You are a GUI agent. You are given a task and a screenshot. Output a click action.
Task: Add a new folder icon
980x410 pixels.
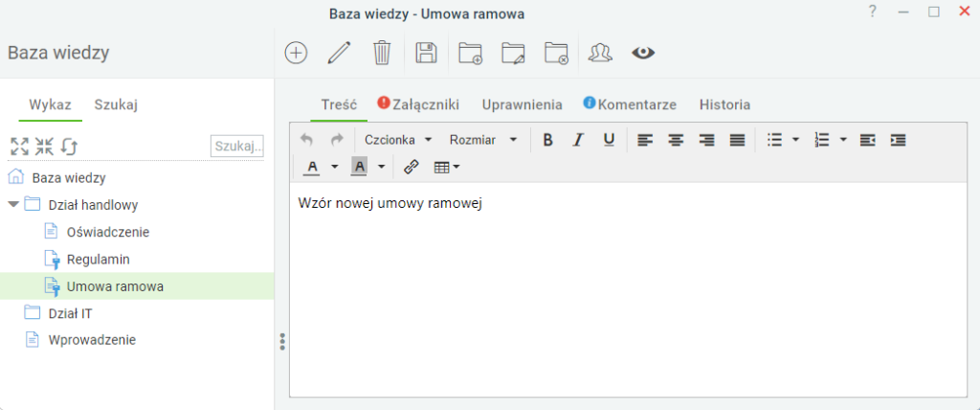click(470, 54)
